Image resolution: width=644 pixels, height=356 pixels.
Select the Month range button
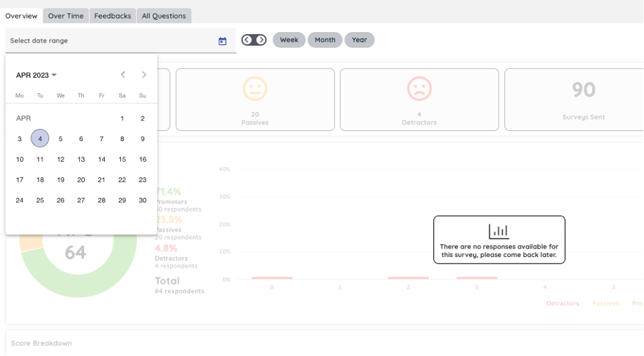325,40
